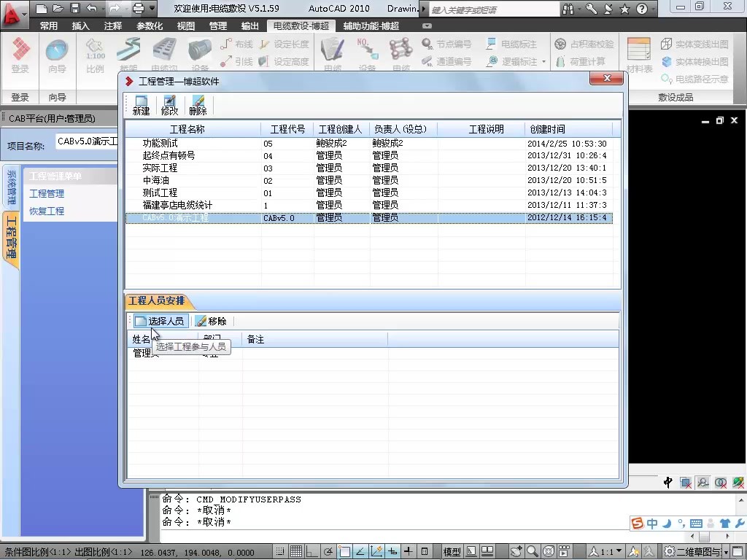Open the 常用 ribbon tab

(x=49, y=26)
